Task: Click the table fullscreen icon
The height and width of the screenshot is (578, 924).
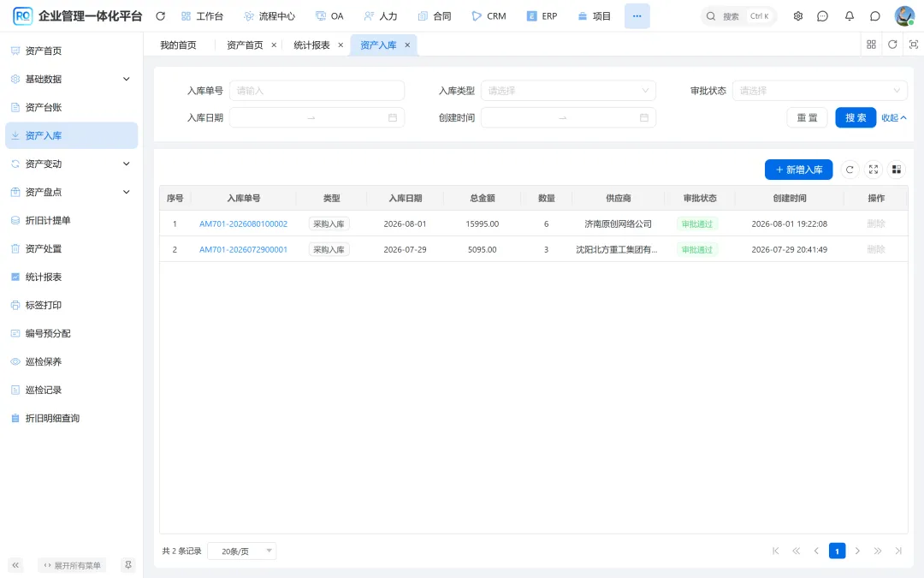Action: (874, 170)
